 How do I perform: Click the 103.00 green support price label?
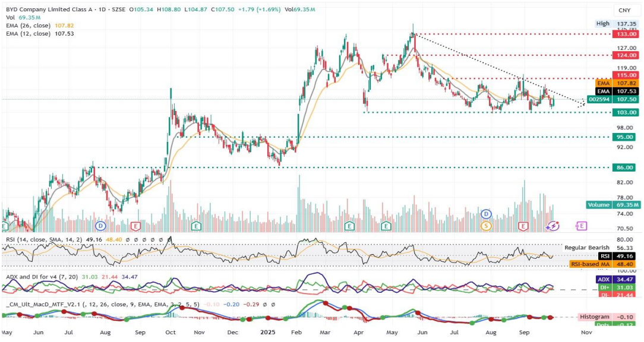[x=626, y=112]
